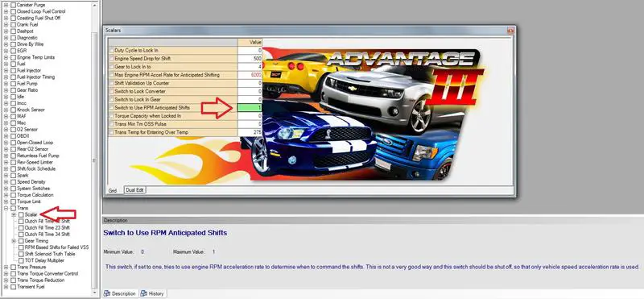
Task: Expand the Gear Timing node
Action: coord(14,241)
